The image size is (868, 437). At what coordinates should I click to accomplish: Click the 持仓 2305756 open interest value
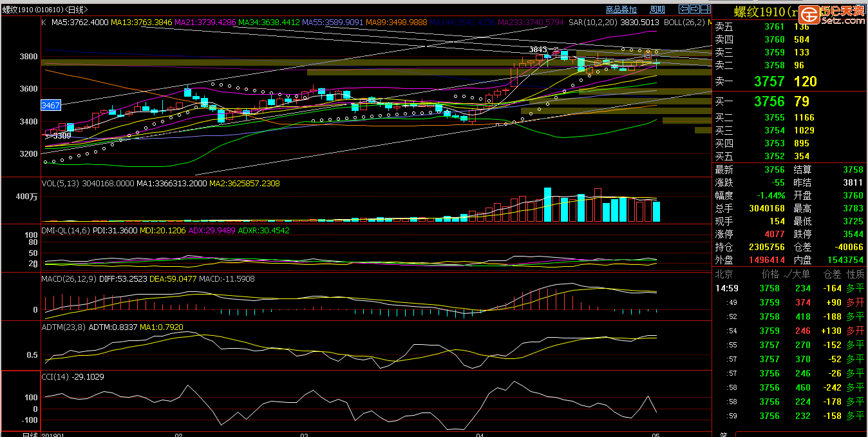[x=767, y=247]
